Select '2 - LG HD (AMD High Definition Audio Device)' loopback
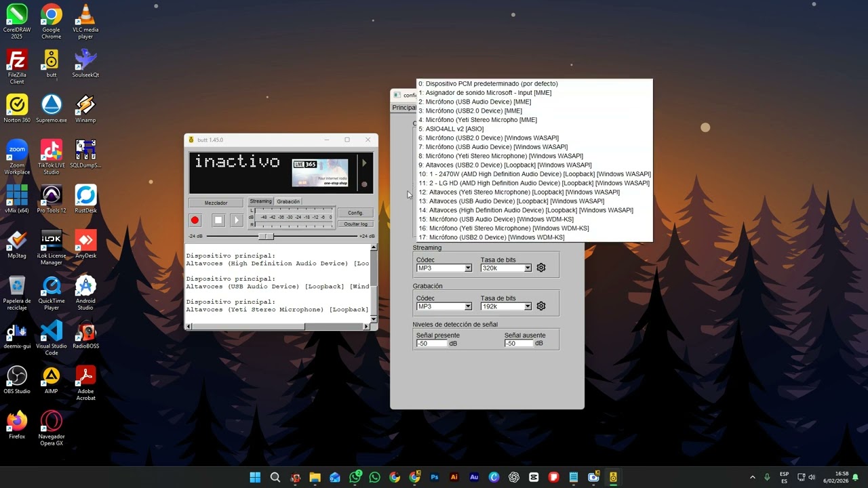The image size is (868, 488). [534, 183]
